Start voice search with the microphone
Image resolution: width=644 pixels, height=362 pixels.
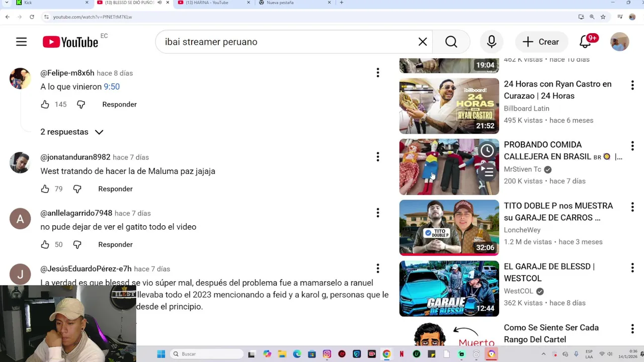tap(492, 42)
